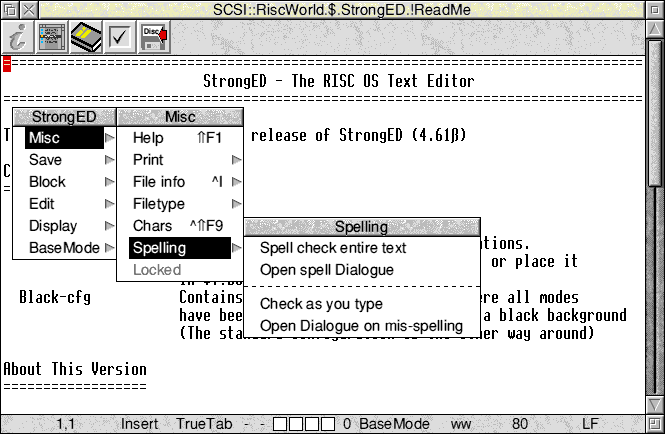Choose 'Open spell Dialogue' from Spelling menu
665x434 pixels.
pos(326,270)
